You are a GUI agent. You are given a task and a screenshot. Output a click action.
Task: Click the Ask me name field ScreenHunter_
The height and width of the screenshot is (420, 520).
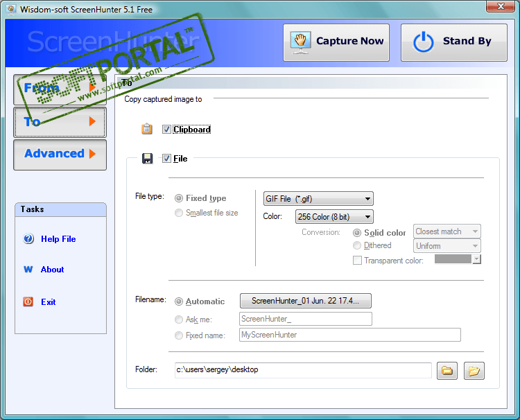point(306,319)
